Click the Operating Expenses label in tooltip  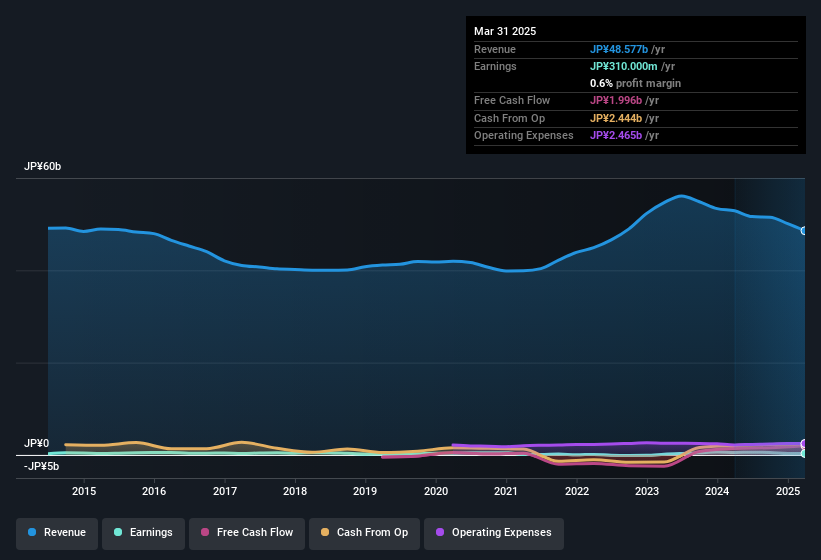(523, 136)
